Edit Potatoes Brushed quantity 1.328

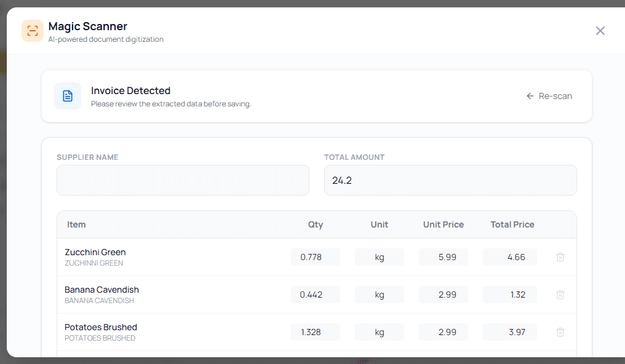click(x=315, y=332)
